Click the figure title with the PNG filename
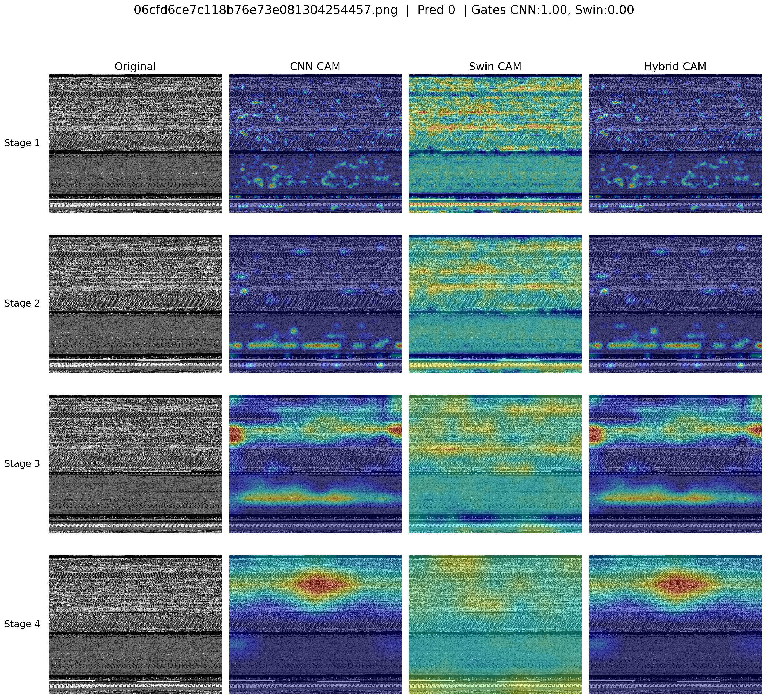This screenshot has height=700, width=768. pyautogui.click(x=384, y=10)
